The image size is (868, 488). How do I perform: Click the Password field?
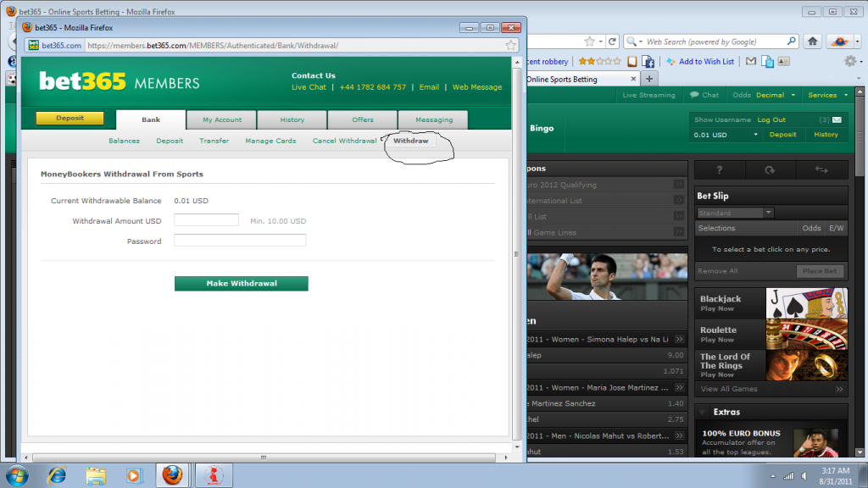[240, 240]
